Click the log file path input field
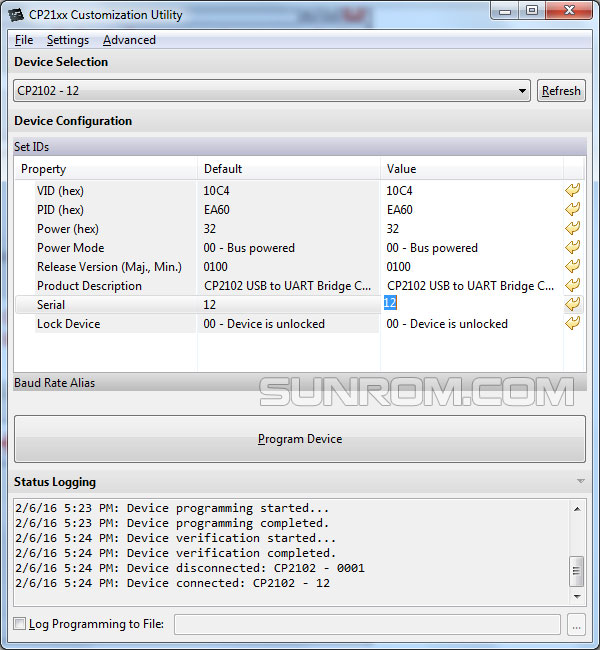This screenshot has width=600, height=650. [367, 624]
